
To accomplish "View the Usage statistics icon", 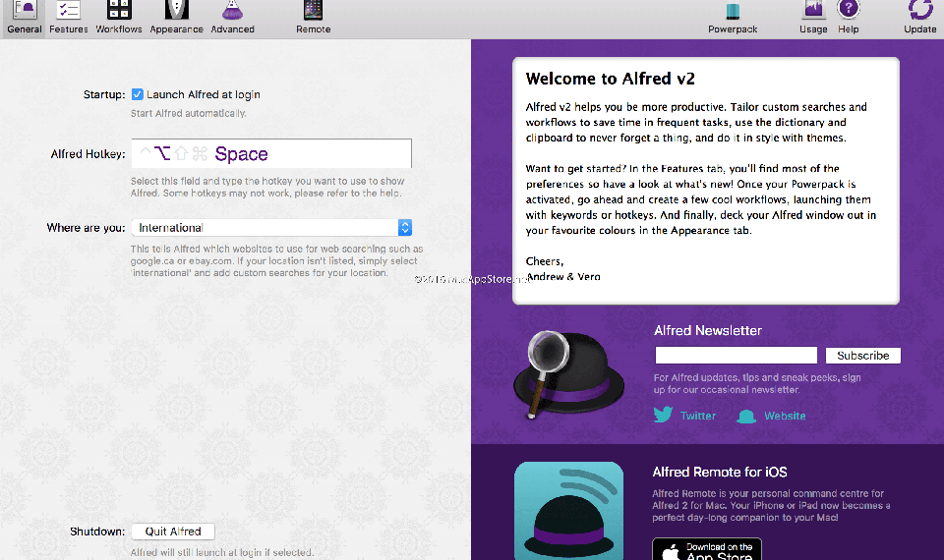I will pos(813,11).
